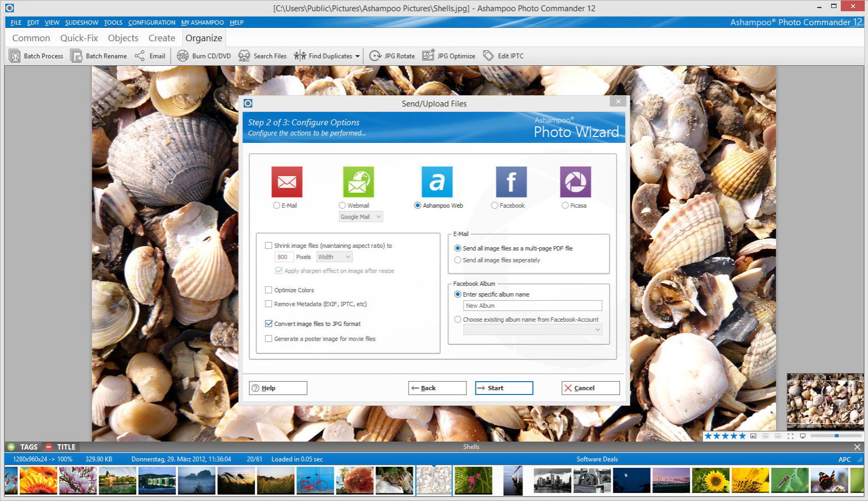Open the SLIDESHOW menu
Viewport: 868px width, 501px height.
82,22
